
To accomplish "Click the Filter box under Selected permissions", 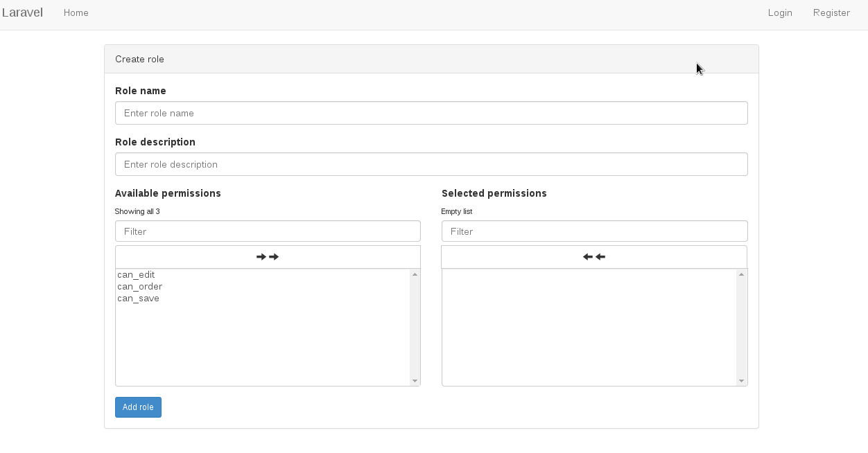I will pyautogui.click(x=594, y=231).
